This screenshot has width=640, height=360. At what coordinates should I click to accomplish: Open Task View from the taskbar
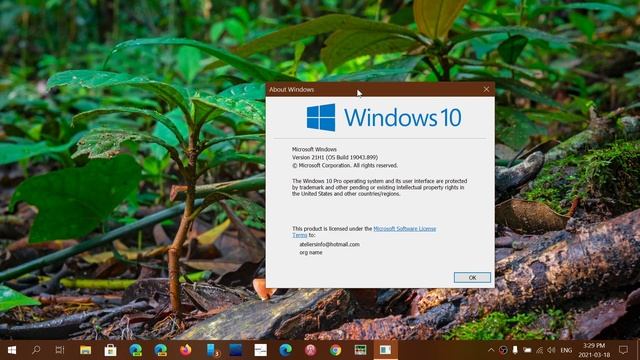(x=60, y=350)
